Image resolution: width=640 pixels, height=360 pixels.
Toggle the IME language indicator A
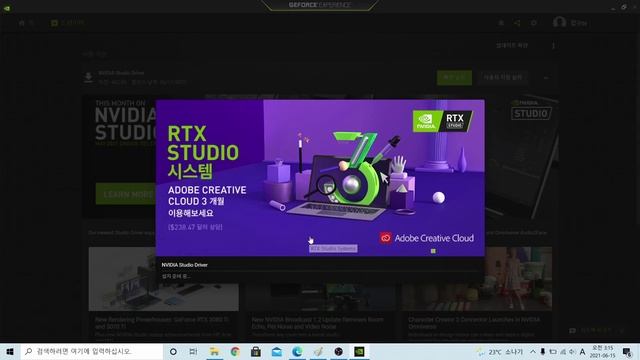pyautogui.click(x=582, y=351)
